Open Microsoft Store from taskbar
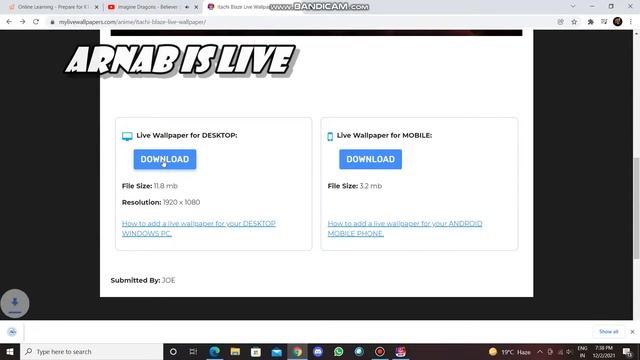This screenshot has height=360, width=640. point(256,351)
